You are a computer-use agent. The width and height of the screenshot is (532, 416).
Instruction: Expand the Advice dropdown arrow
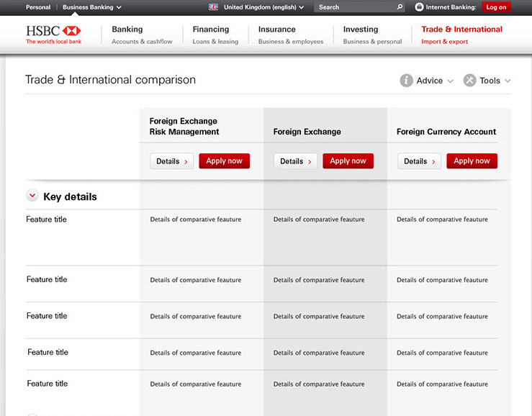point(451,81)
